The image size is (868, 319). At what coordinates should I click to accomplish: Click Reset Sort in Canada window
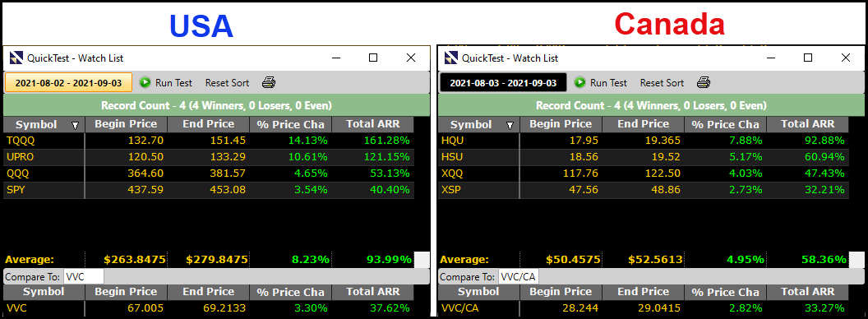click(662, 82)
